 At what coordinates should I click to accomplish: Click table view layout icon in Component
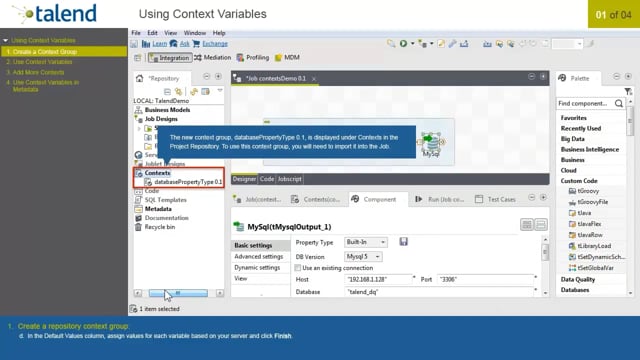[x=527, y=224]
